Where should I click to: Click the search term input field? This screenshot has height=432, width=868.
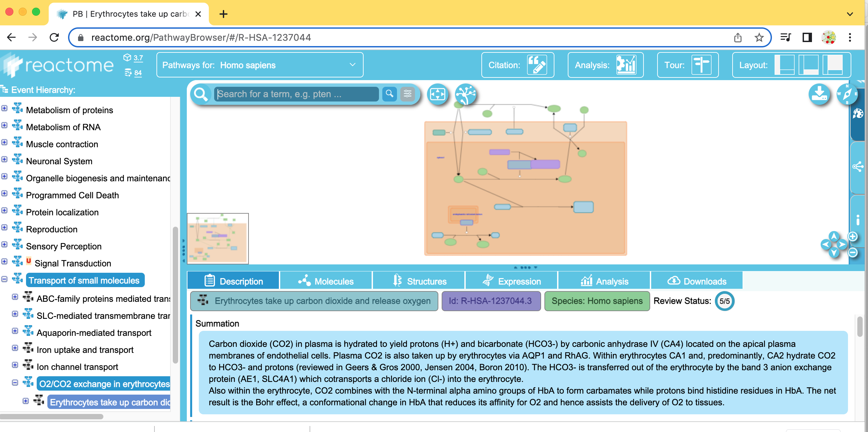[x=296, y=94]
